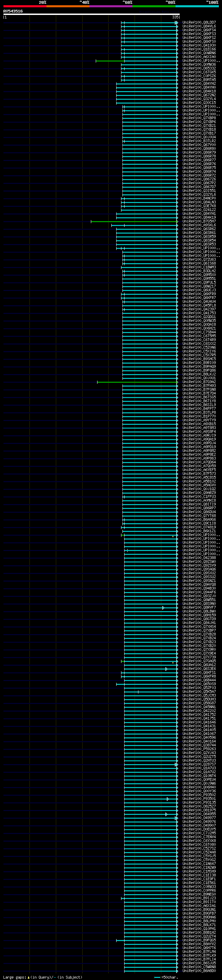The width and height of the screenshot is (222, 980).
Task: Open hit UniRef100_B9SHC5
Action: pos(199,359)
